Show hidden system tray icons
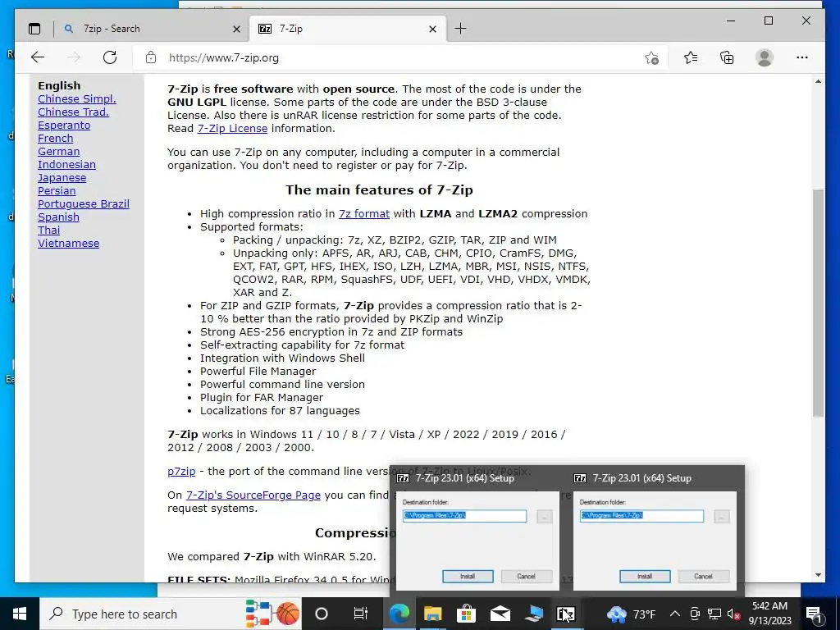 tap(675, 614)
